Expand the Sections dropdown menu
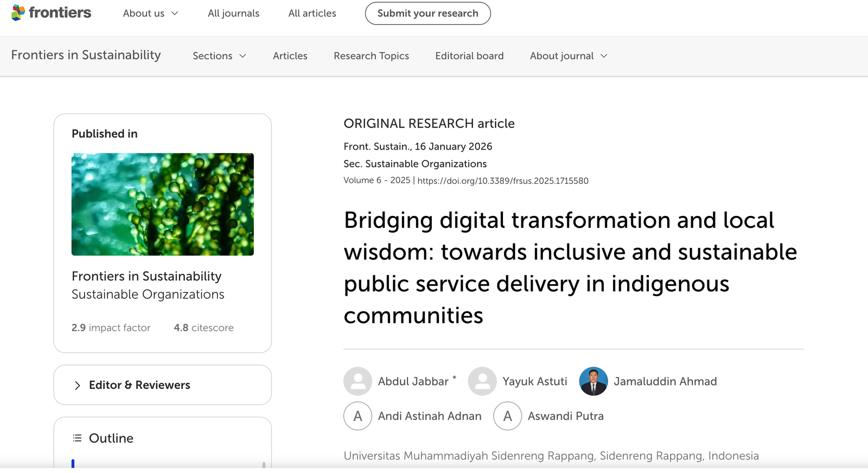This screenshot has height=473, width=868. click(219, 56)
